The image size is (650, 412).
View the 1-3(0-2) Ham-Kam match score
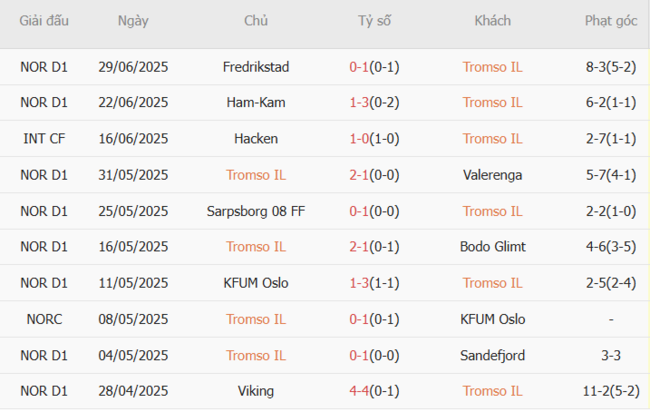pyautogui.click(x=374, y=102)
